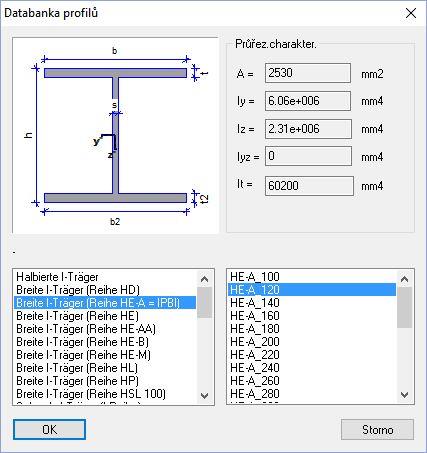Confirm selection with the OK button
Screen dimensions: 427x453
(49, 429)
